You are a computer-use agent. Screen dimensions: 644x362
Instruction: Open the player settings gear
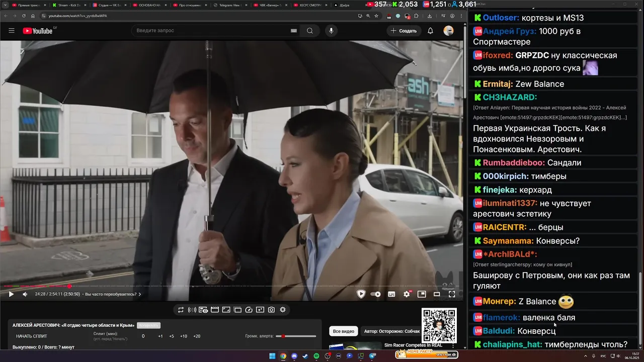[407, 294]
